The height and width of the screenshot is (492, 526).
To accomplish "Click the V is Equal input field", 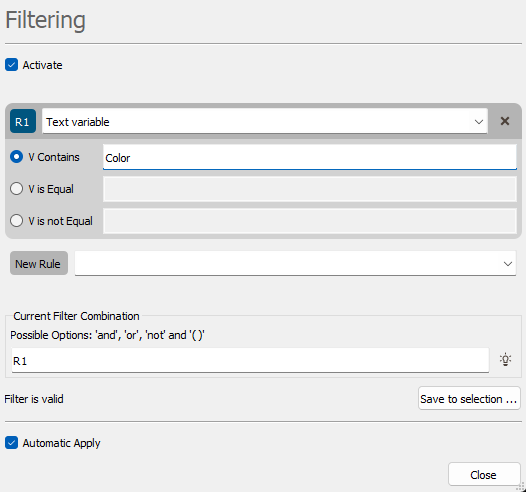I will point(310,189).
